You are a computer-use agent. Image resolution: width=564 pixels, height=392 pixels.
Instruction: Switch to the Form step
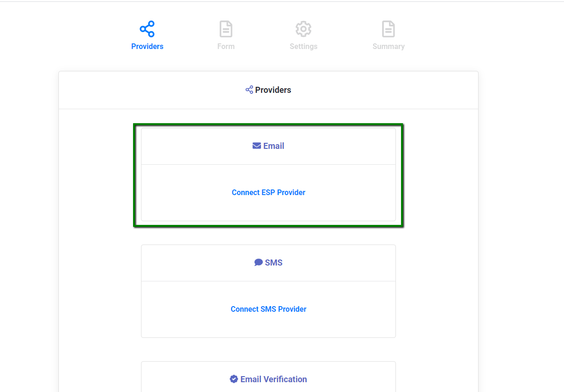click(226, 46)
